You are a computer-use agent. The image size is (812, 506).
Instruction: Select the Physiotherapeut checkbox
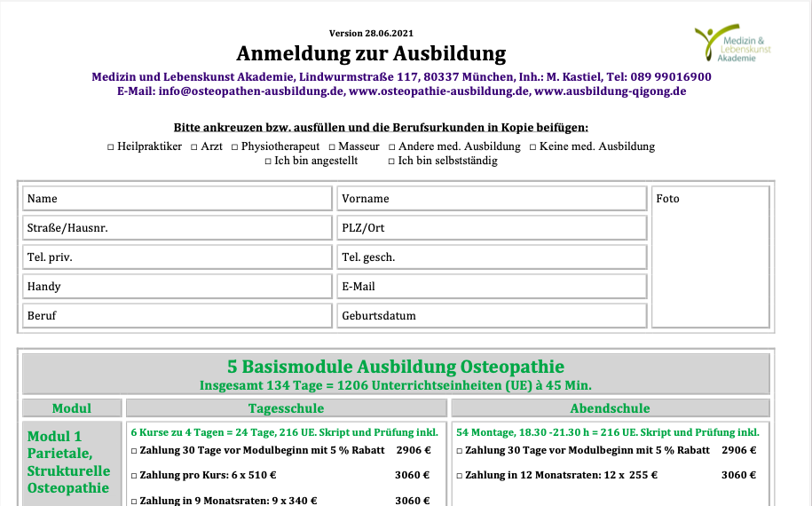click(234, 147)
